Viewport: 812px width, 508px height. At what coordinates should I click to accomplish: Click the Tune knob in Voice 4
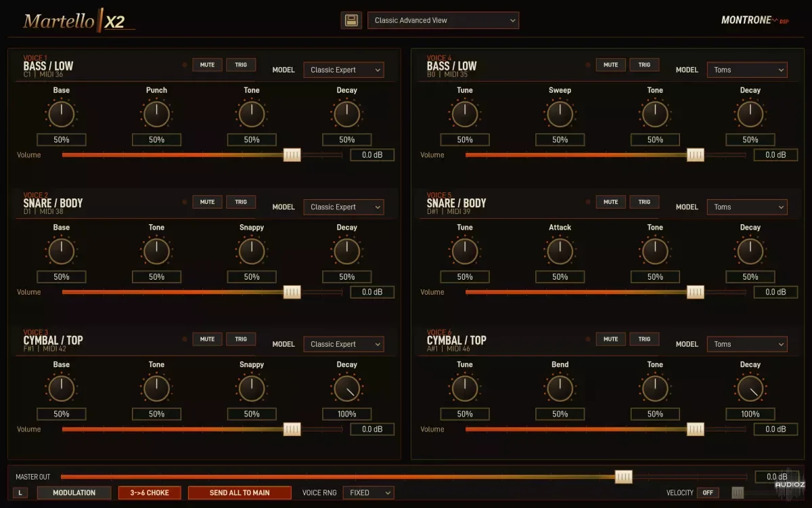(465, 114)
